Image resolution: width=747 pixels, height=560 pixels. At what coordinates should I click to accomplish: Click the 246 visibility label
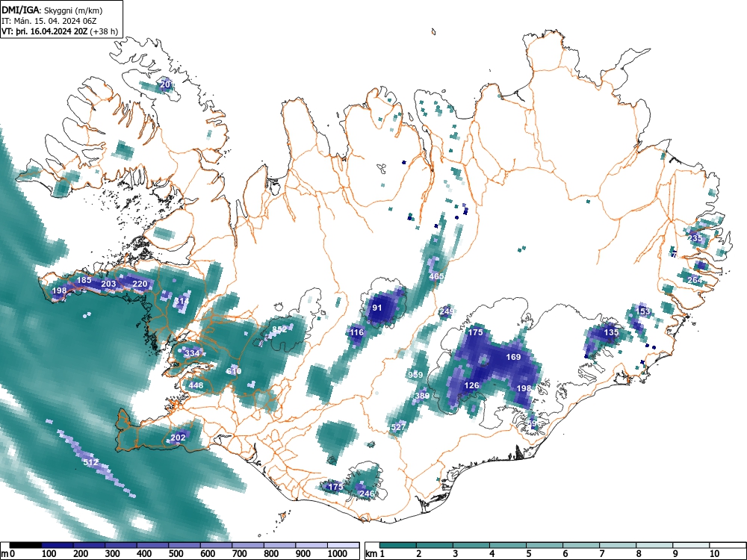(x=367, y=494)
